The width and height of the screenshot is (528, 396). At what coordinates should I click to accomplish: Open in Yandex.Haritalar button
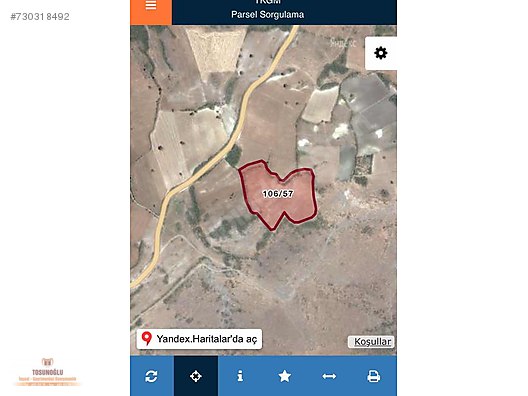[199, 339]
